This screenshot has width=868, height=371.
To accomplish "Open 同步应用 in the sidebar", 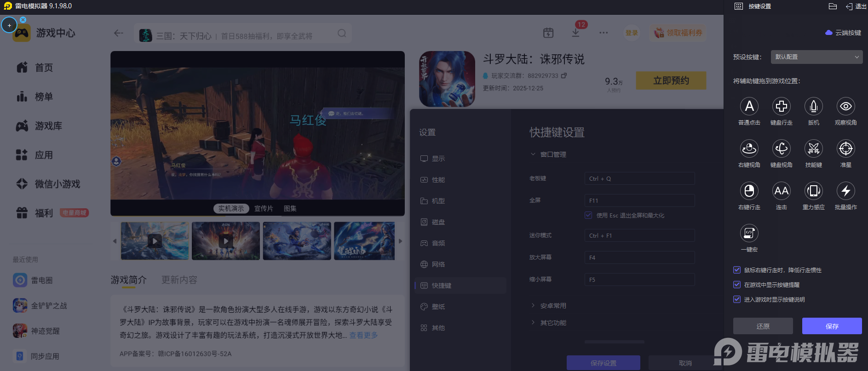I will (x=36, y=356).
